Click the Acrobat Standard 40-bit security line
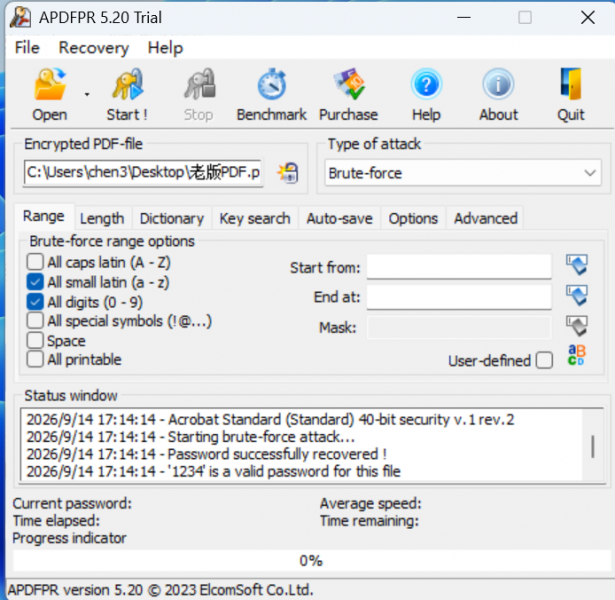 [270, 420]
